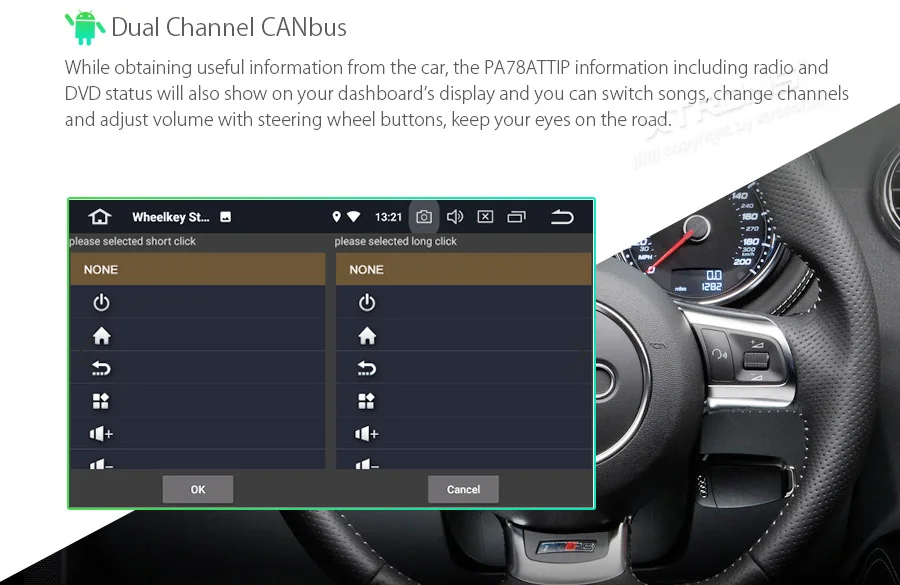Tap the image notification icon beside Wheelkey title

226,217
